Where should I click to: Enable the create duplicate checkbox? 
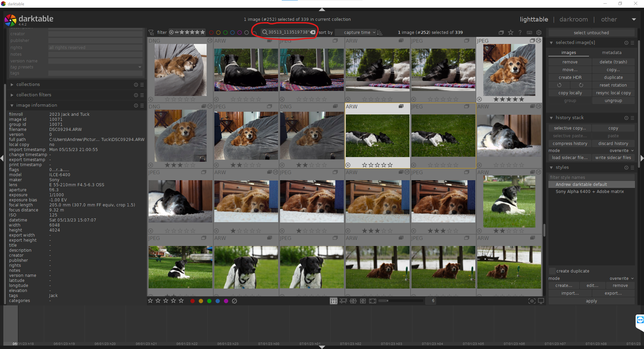552,271
